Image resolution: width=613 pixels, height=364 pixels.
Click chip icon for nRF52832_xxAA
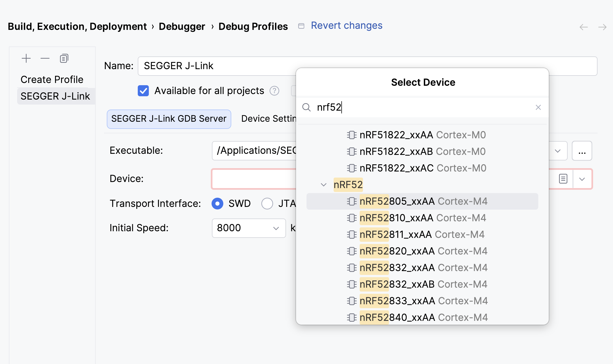[352, 268]
